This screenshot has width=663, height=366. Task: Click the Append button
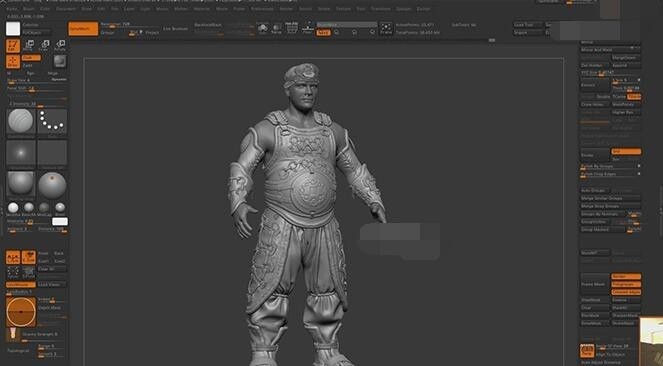pos(626,66)
